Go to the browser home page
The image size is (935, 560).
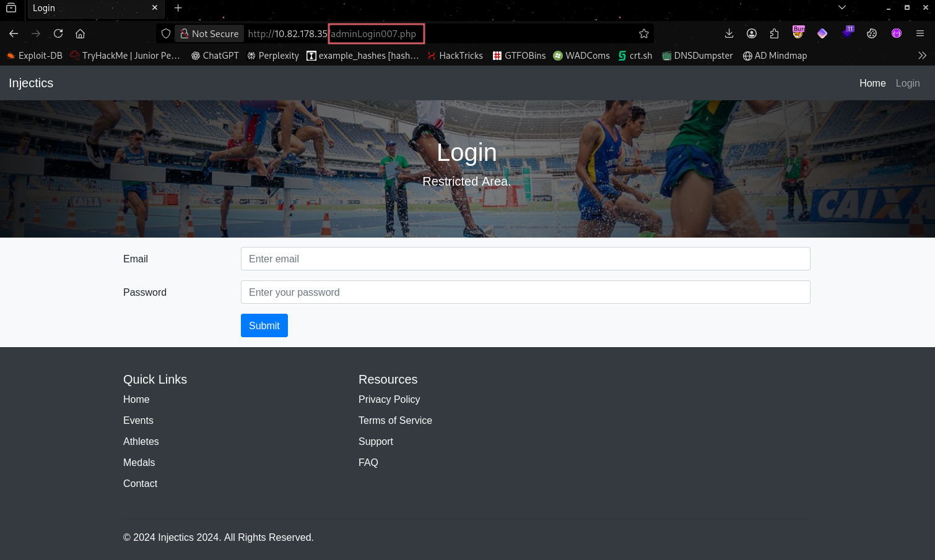coord(80,33)
